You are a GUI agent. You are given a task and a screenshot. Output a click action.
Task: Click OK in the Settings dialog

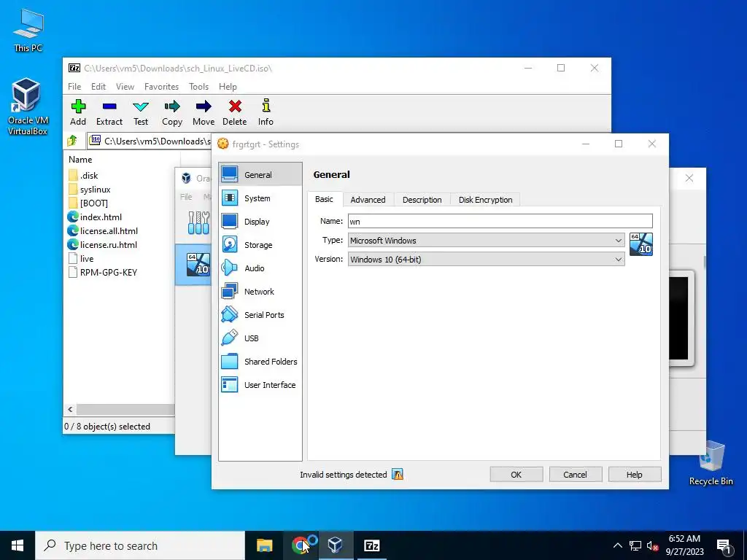(516, 474)
